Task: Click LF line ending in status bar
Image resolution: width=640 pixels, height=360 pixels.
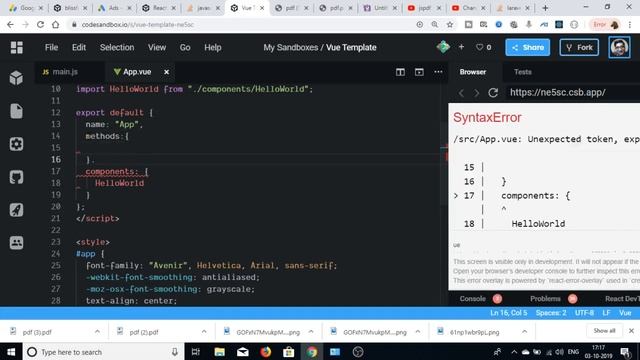Action: 607,313
